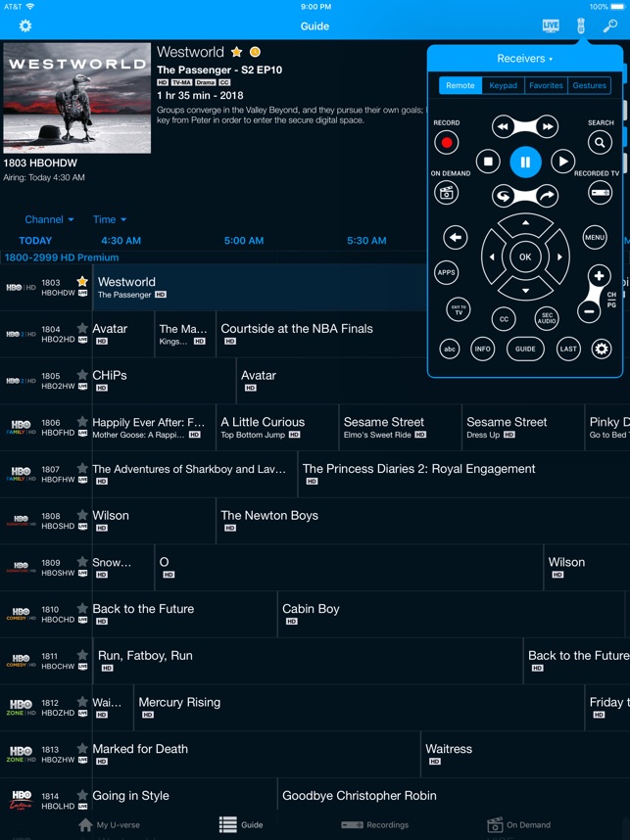Open My U-verse tab at bottom
Image resolution: width=630 pixels, height=840 pixels.
pyautogui.click(x=109, y=825)
